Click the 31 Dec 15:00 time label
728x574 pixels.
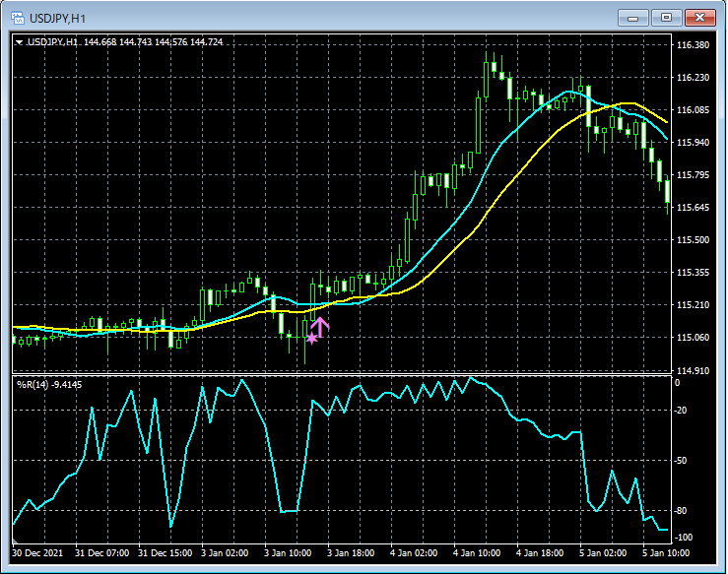pyautogui.click(x=165, y=553)
